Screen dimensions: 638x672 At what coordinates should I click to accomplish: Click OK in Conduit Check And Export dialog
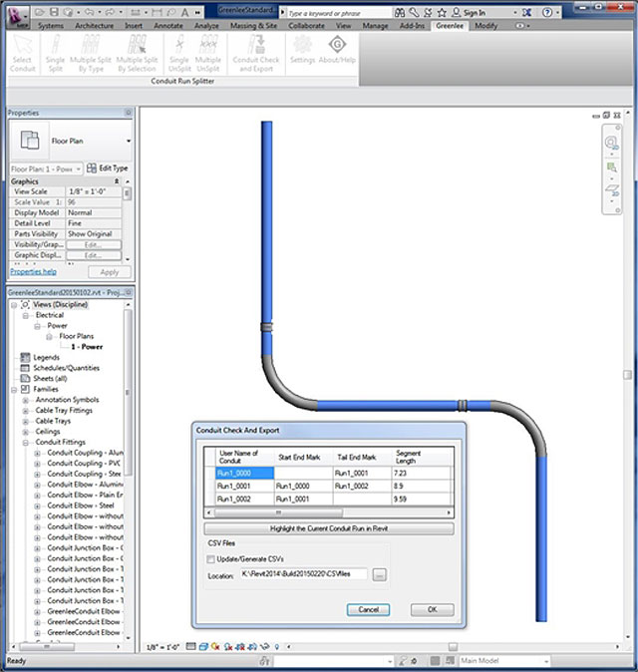[x=432, y=609]
